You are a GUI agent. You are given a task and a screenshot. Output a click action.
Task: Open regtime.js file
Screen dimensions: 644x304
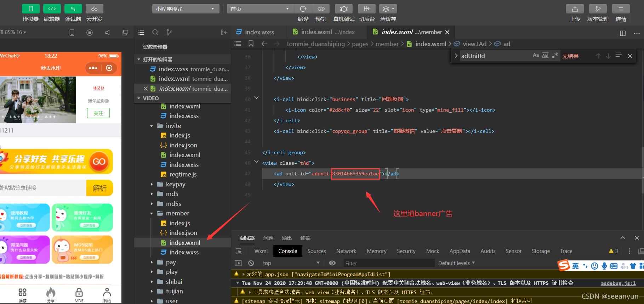pyautogui.click(x=183, y=174)
